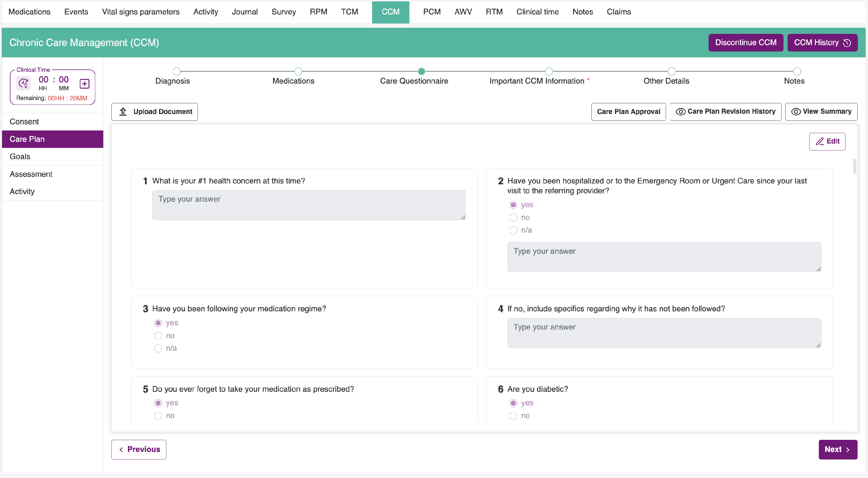Click the upload arrow icon for Upload Document
Viewport: 868px width, 478px height.
(x=123, y=111)
